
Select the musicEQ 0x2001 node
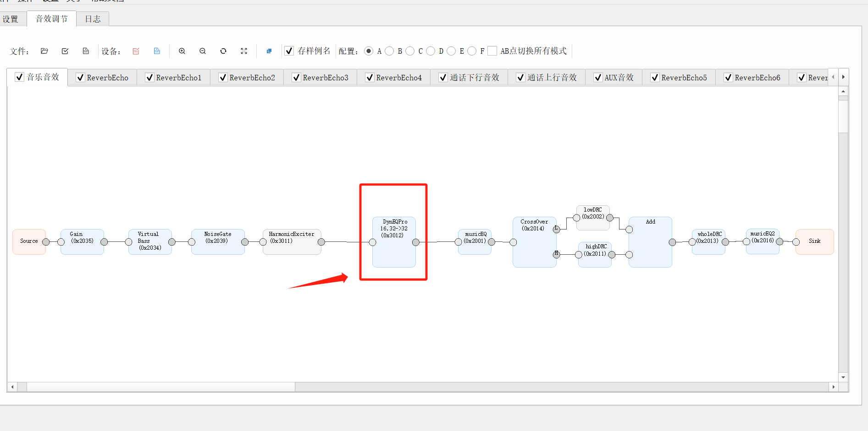coord(475,242)
